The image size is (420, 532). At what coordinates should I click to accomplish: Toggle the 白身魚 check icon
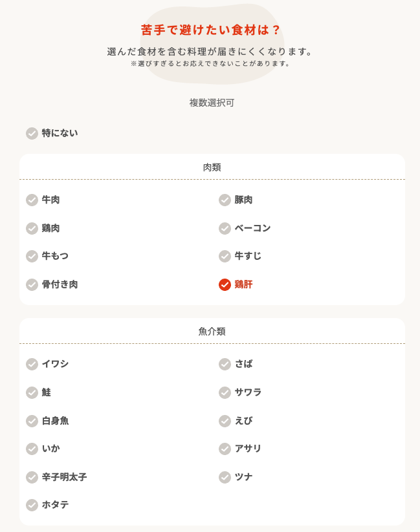pyautogui.click(x=32, y=421)
